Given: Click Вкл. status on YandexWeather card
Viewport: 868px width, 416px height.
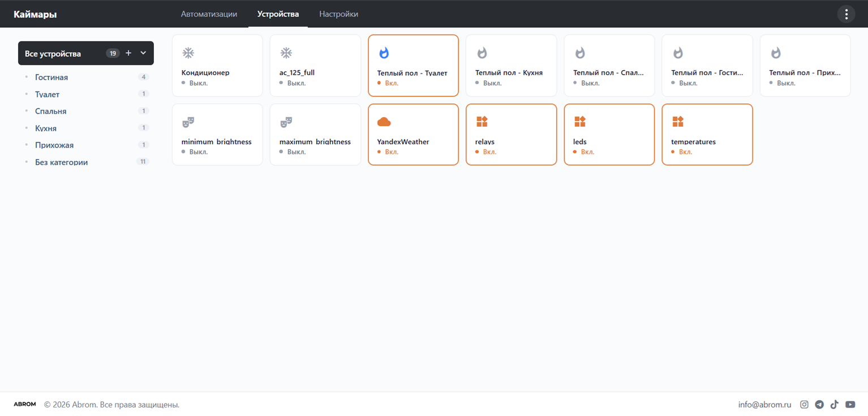Looking at the screenshot, I should point(392,152).
